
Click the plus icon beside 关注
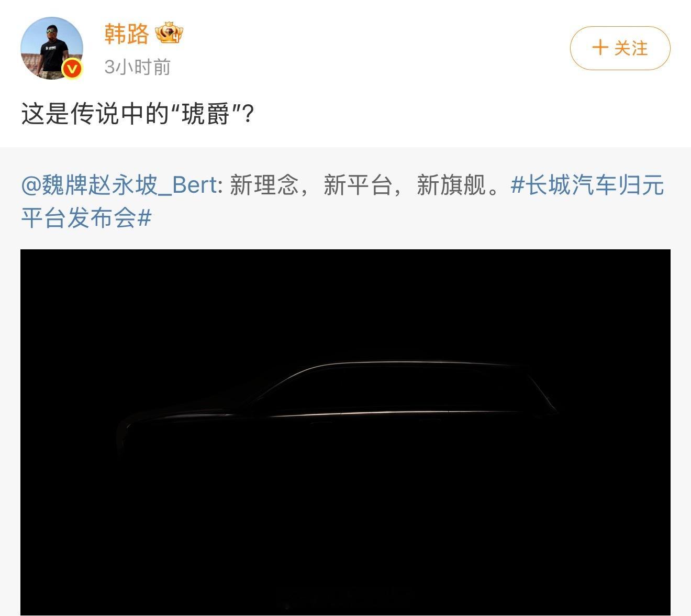click(x=600, y=48)
